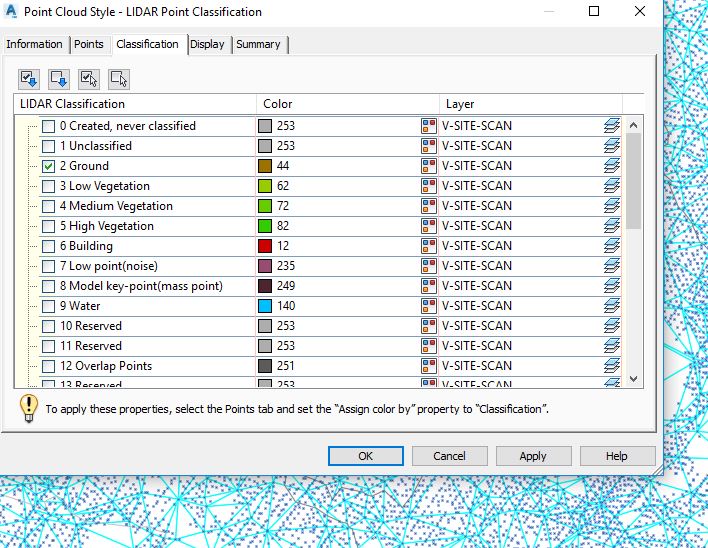Uncheck the 2 Ground classification
The height and width of the screenshot is (548, 708).
point(48,166)
